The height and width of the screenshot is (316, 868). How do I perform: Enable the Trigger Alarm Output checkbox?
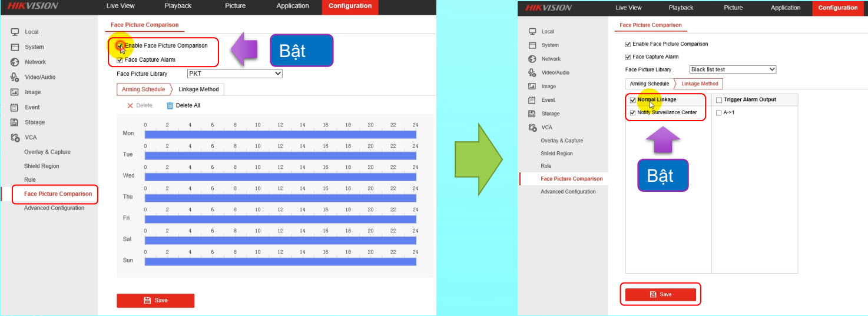point(718,100)
